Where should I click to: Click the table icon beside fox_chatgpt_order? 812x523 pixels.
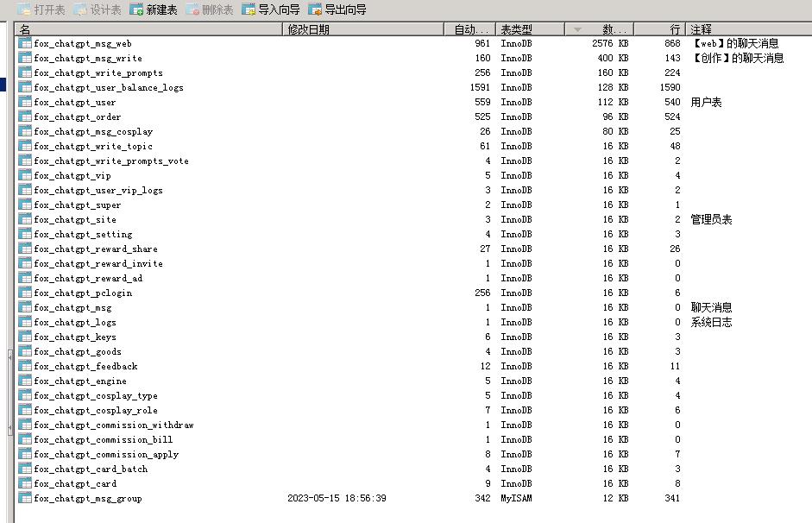point(26,117)
